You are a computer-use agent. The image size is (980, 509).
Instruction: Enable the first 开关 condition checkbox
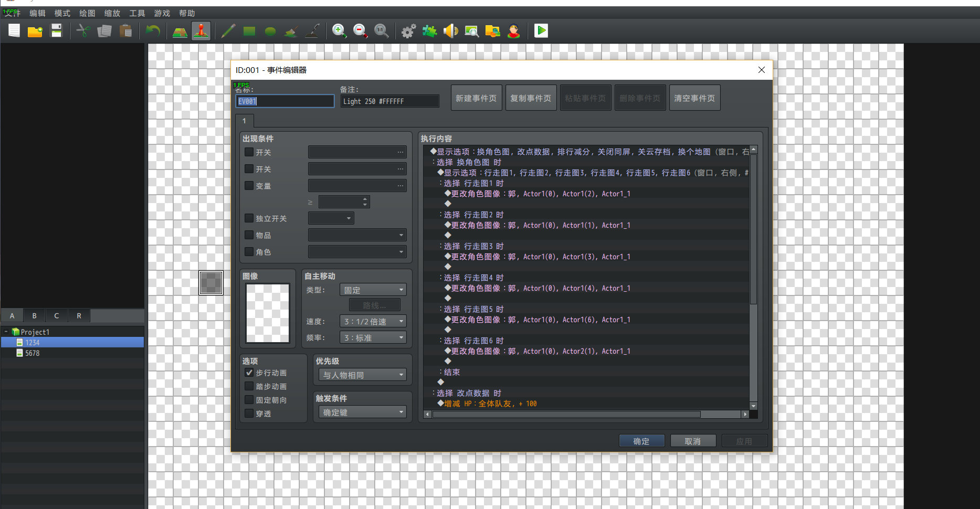(x=249, y=152)
